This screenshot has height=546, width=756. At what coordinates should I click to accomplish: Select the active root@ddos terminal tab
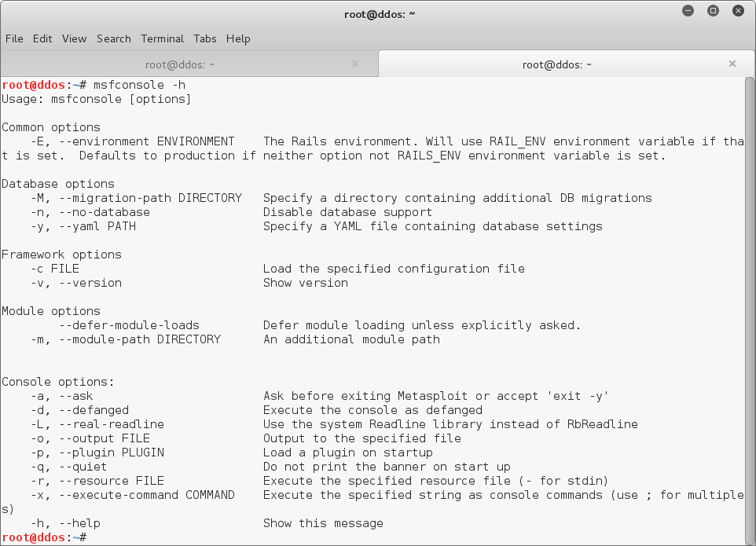click(557, 64)
